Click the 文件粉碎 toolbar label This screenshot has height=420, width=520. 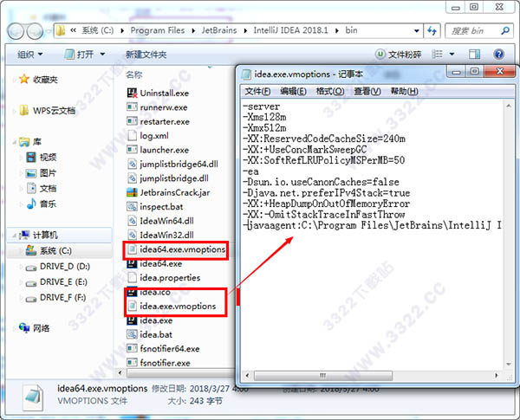tap(405, 55)
